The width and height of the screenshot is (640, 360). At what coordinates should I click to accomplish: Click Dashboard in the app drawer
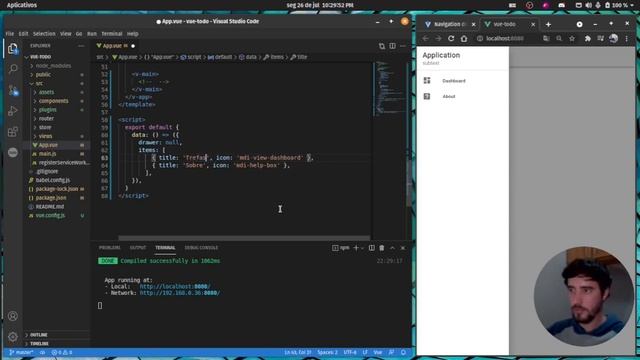coord(454,81)
